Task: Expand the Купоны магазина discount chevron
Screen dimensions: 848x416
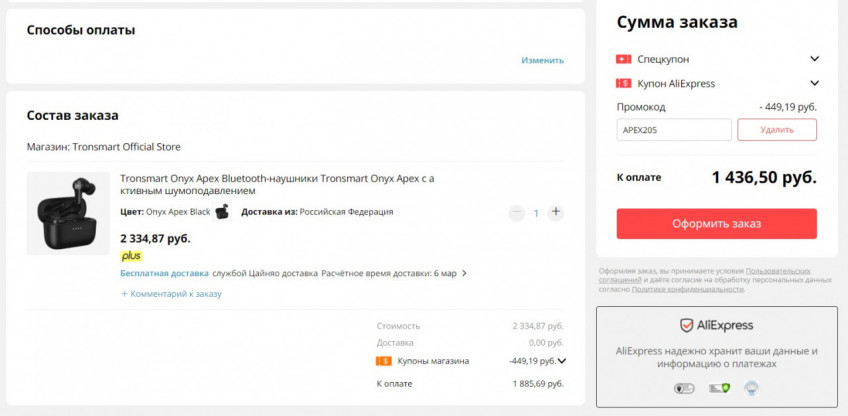Action: click(x=562, y=361)
